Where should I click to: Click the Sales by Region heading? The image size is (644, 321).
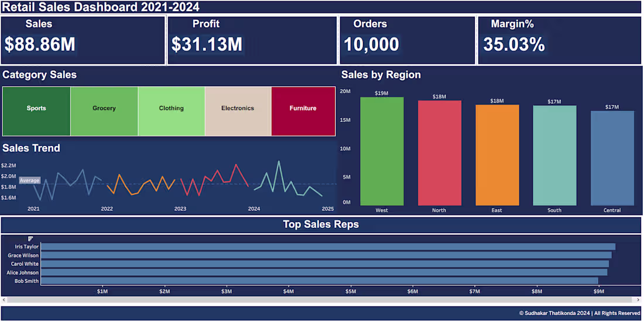tap(381, 75)
